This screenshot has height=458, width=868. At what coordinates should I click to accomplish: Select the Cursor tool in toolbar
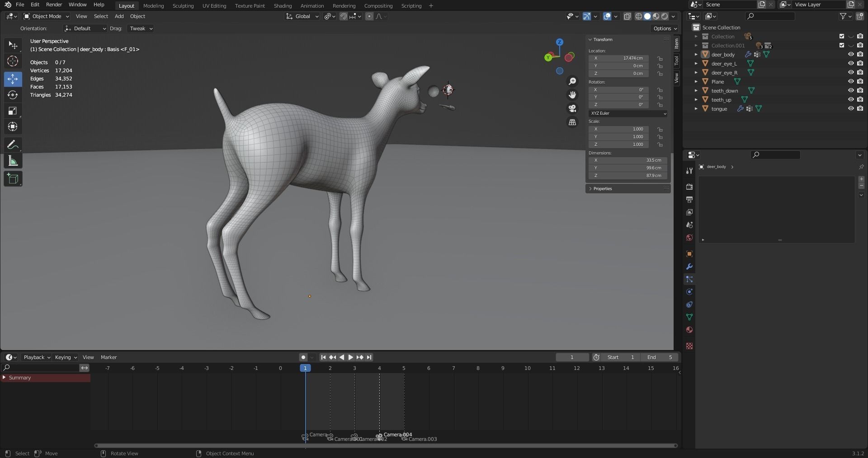point(13,61)
